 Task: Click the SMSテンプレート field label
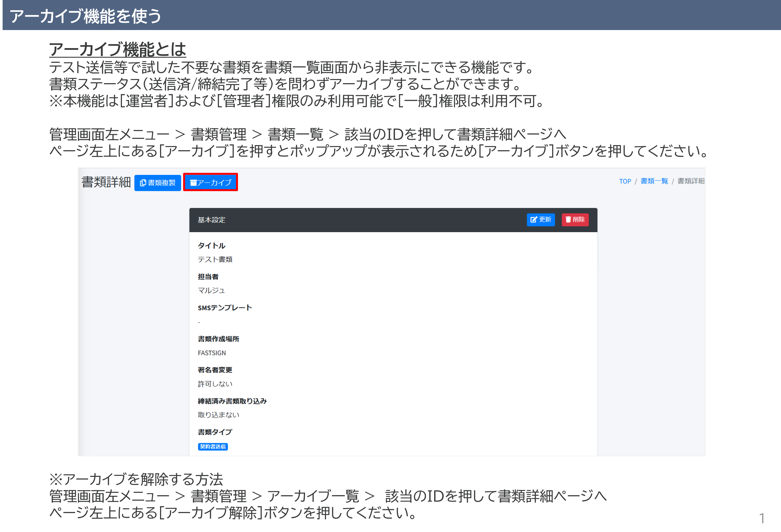click(x=225, y=308)
